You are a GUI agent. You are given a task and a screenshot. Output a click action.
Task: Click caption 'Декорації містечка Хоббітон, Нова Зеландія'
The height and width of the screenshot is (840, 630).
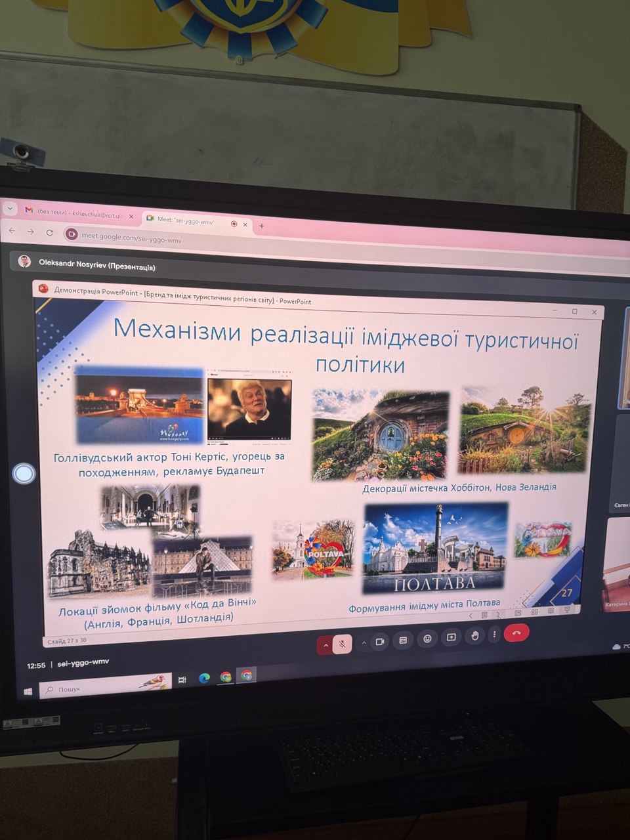[x=459, y=488]
